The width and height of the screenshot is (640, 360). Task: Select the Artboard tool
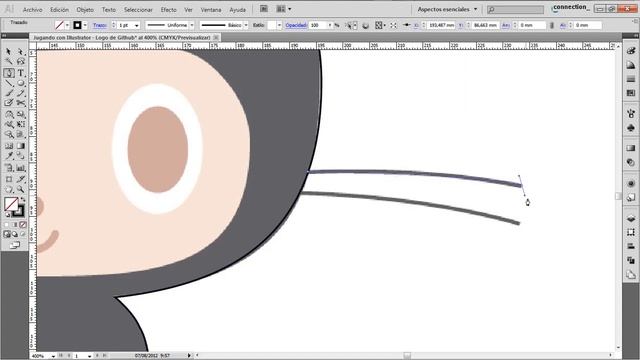pos(9,179)
